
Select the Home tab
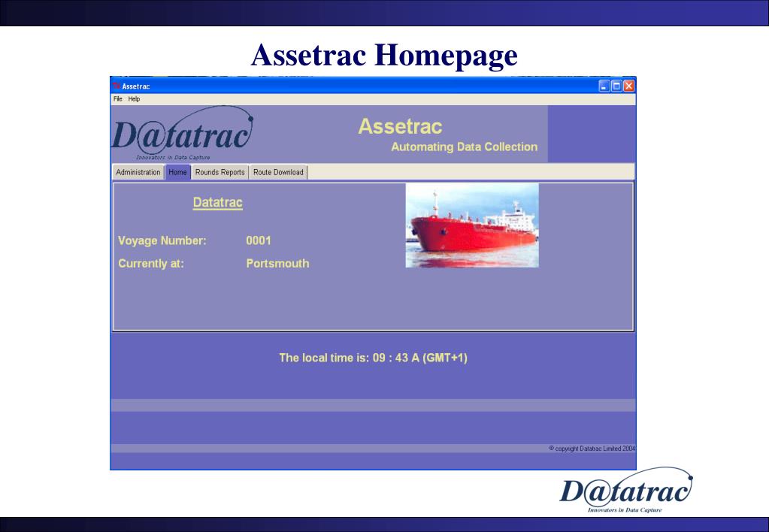coord(177,172)
